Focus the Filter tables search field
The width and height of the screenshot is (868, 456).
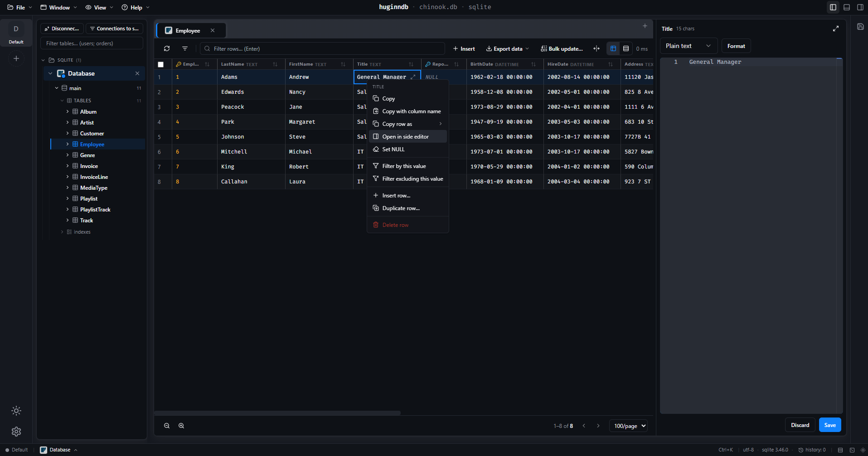coord(92,43)
